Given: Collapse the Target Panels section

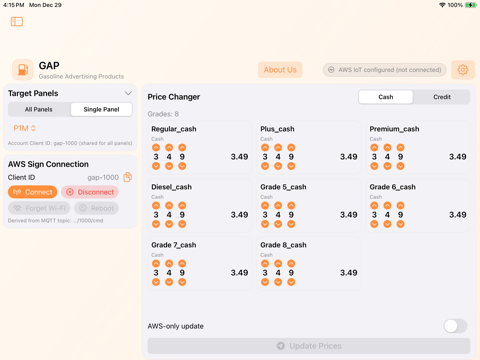Looking at the screenshot, I should click(128, 93).
